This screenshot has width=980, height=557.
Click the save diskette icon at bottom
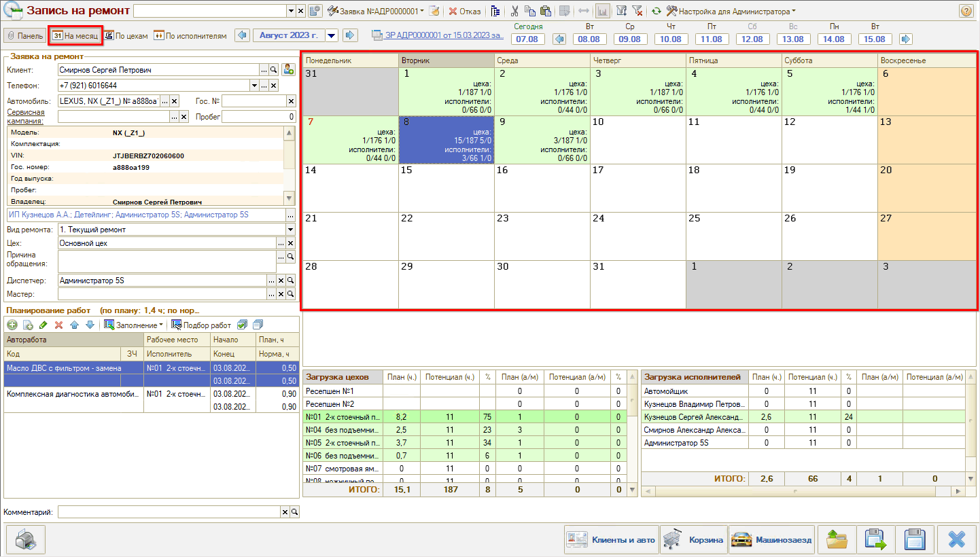tap(915, 540)
